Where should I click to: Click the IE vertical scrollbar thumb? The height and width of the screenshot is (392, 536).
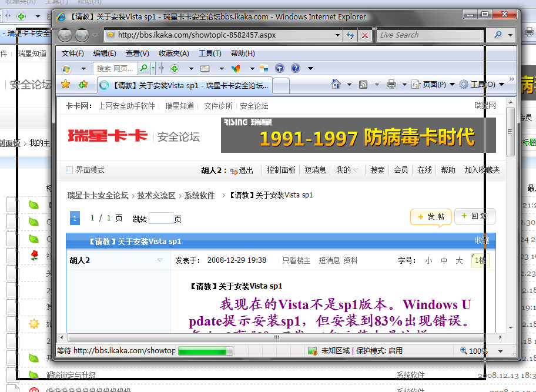point(510,132)
